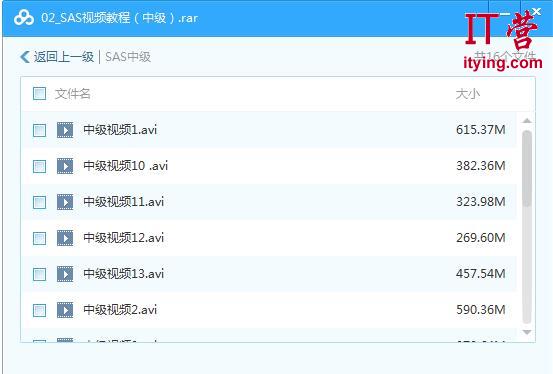Viewport: 553px width, 374px height.
Task: Check the box for 中级视频12.avi
Action: (x=40, y=238)
